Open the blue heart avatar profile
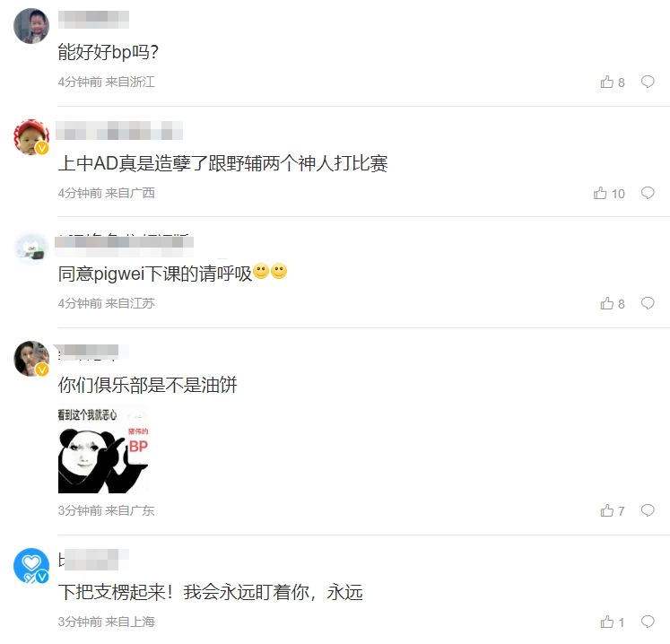This screenshot has width=670, height=644. tap(31, 566)
